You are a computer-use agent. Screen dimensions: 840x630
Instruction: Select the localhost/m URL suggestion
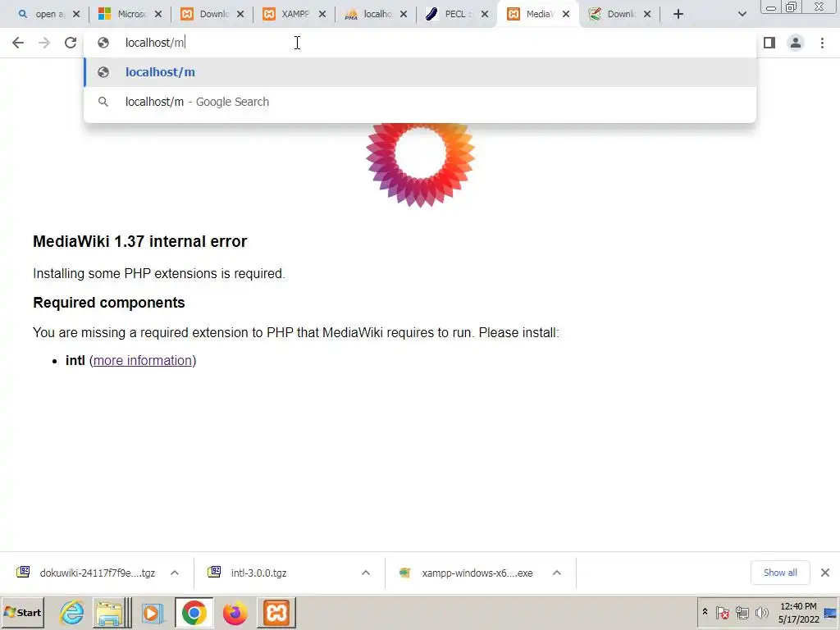[x=420, y=72]
